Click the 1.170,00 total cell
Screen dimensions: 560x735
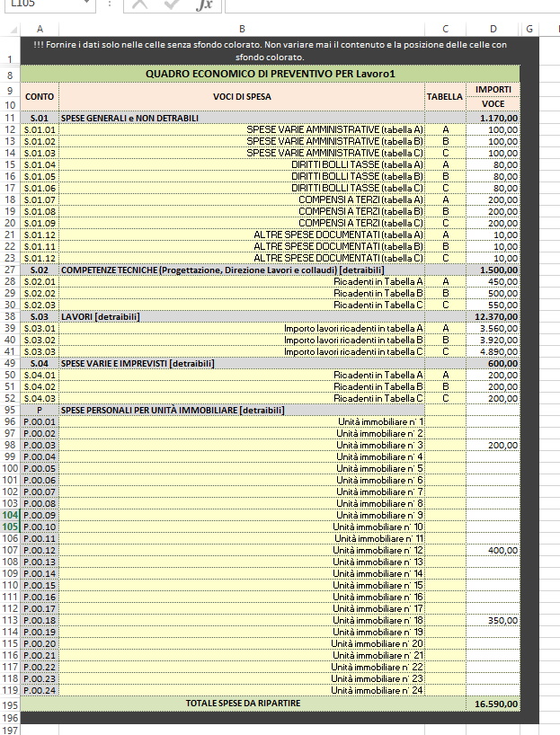(x=493, y=118)
